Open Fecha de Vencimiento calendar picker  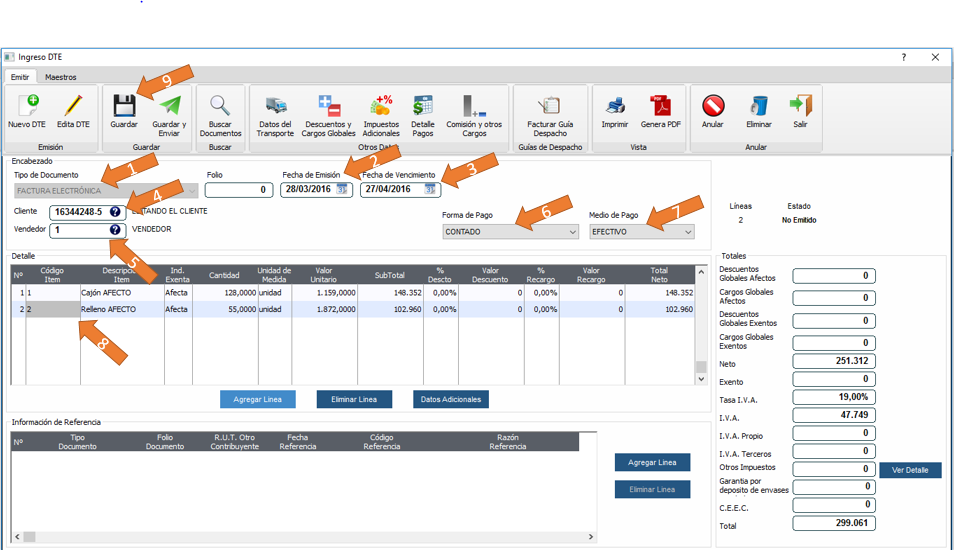[x=430, y=189]
